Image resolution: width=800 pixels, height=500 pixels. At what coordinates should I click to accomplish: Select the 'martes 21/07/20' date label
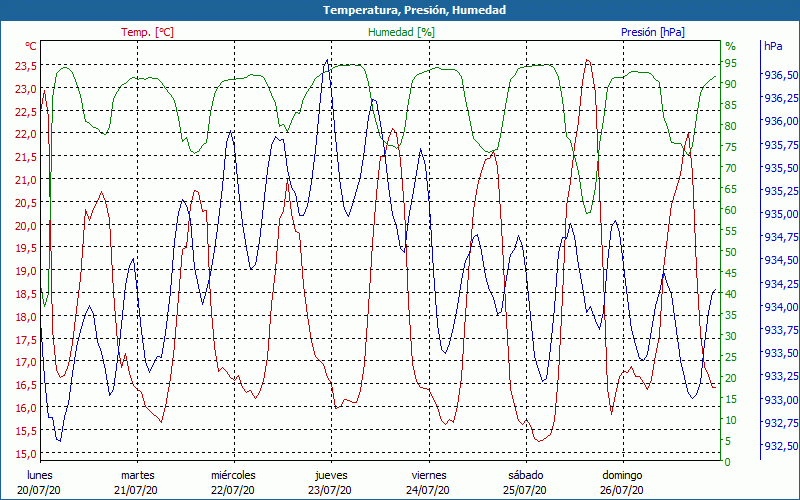pos(136,483)
